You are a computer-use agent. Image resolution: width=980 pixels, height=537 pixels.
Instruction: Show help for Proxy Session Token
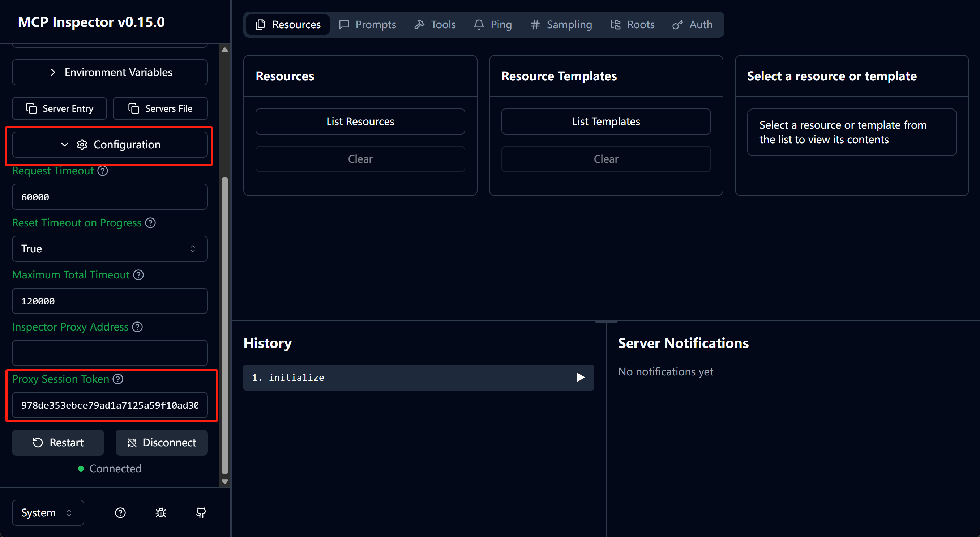[x=118, y=379]
